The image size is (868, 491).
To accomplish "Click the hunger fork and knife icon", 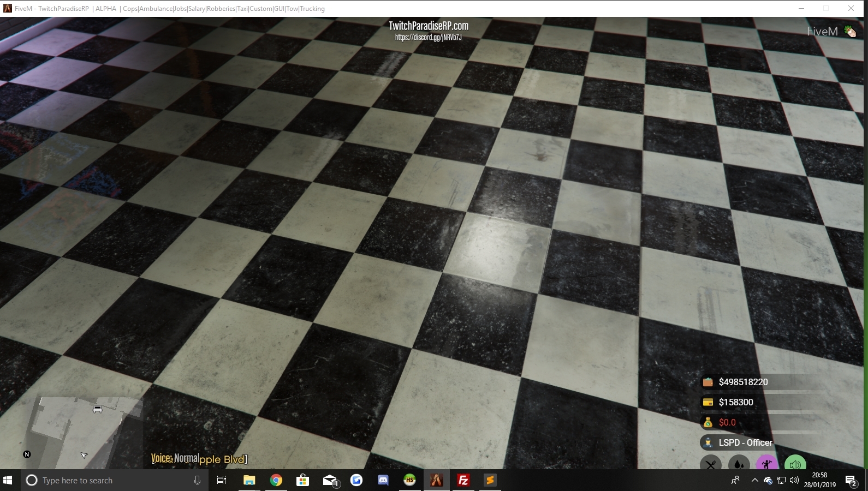I will pyautogui.click(x=711, y=464).
